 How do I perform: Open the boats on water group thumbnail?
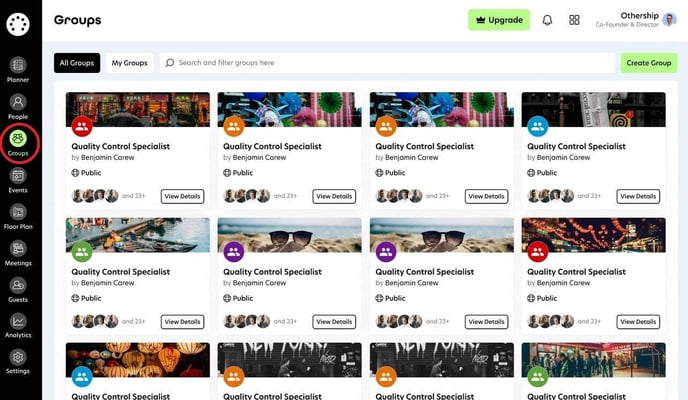click(x=138, y=235)
